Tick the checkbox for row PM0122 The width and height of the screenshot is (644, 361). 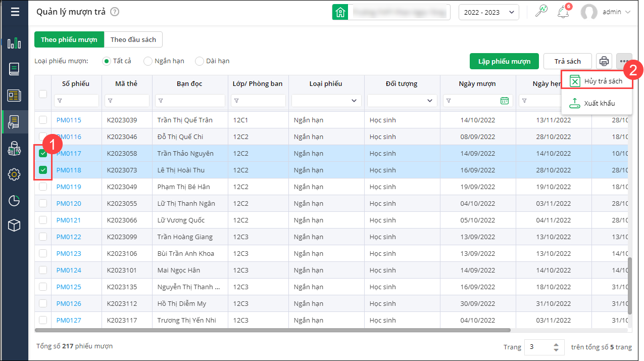[43, 237]
